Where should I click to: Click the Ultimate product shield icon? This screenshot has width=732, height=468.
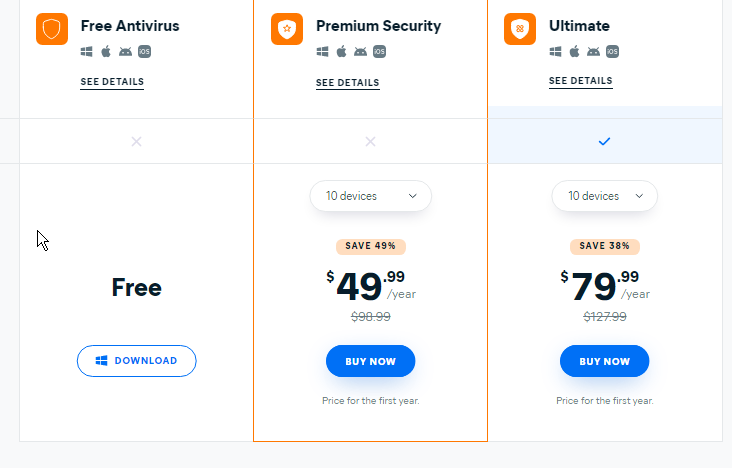pos(520,29)
